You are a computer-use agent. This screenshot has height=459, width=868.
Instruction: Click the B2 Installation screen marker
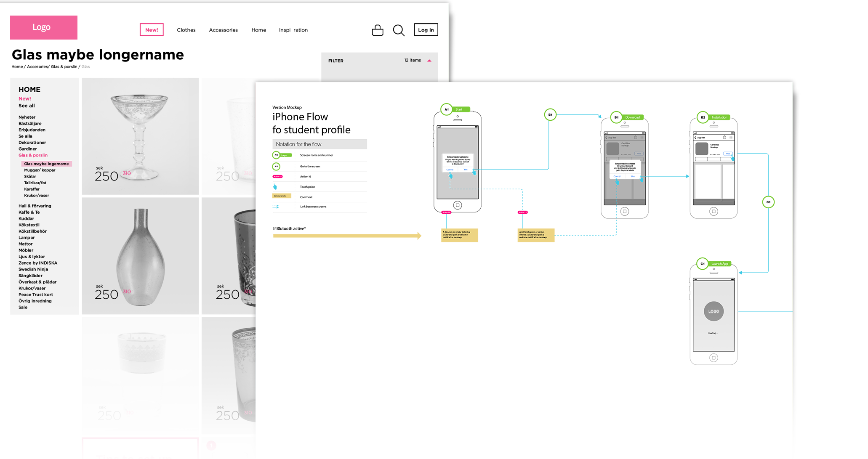click(714, 117)
